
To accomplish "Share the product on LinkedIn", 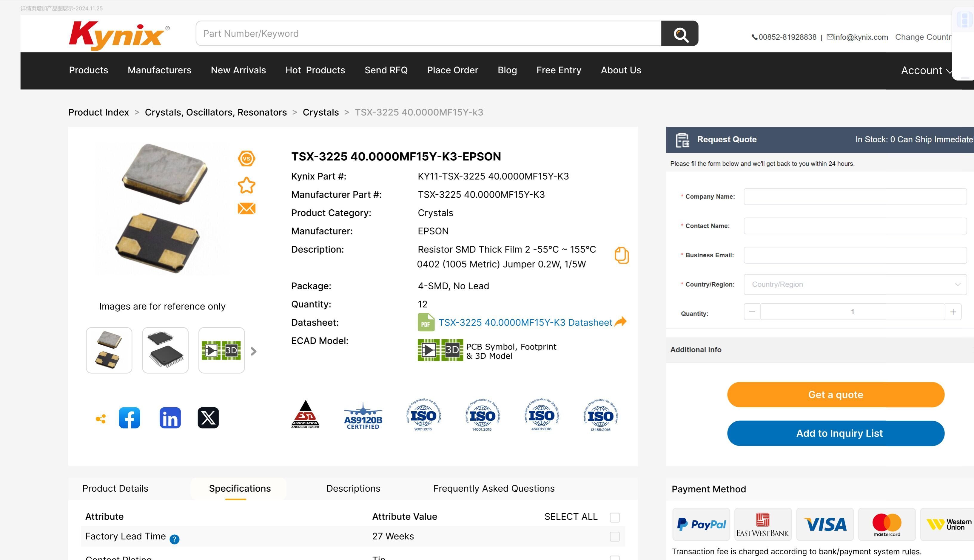I will tap(170, 418).
